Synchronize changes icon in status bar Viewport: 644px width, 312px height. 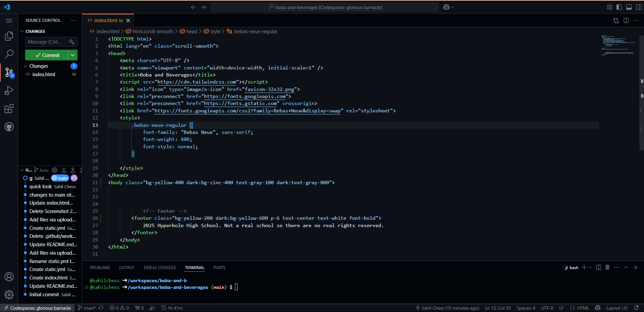point(101,308)
